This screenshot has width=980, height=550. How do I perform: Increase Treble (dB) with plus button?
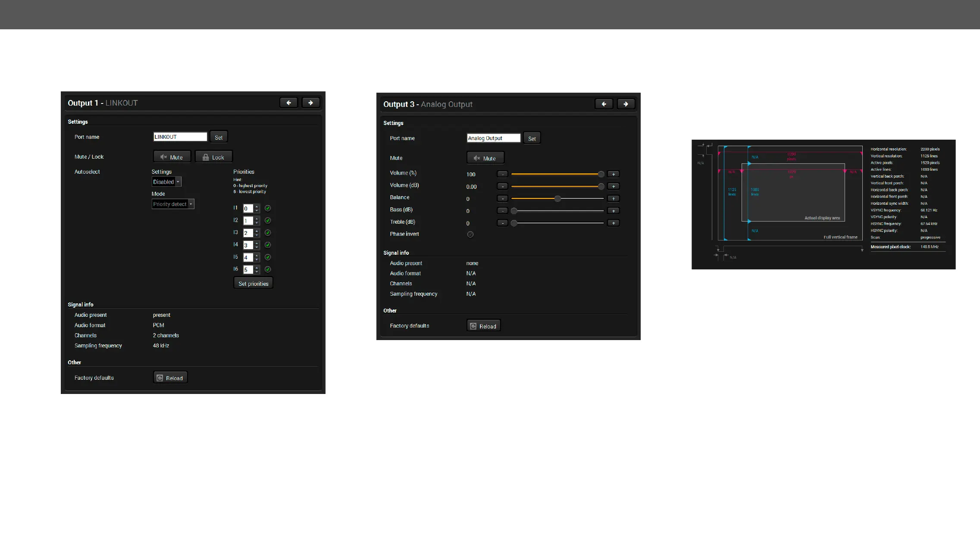[614, 223]
